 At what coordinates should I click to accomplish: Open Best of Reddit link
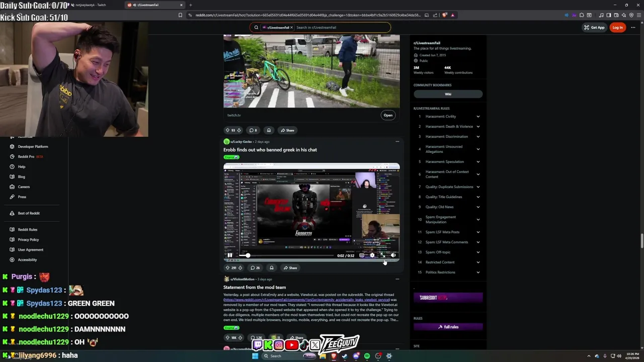click(x=29, y=213)
